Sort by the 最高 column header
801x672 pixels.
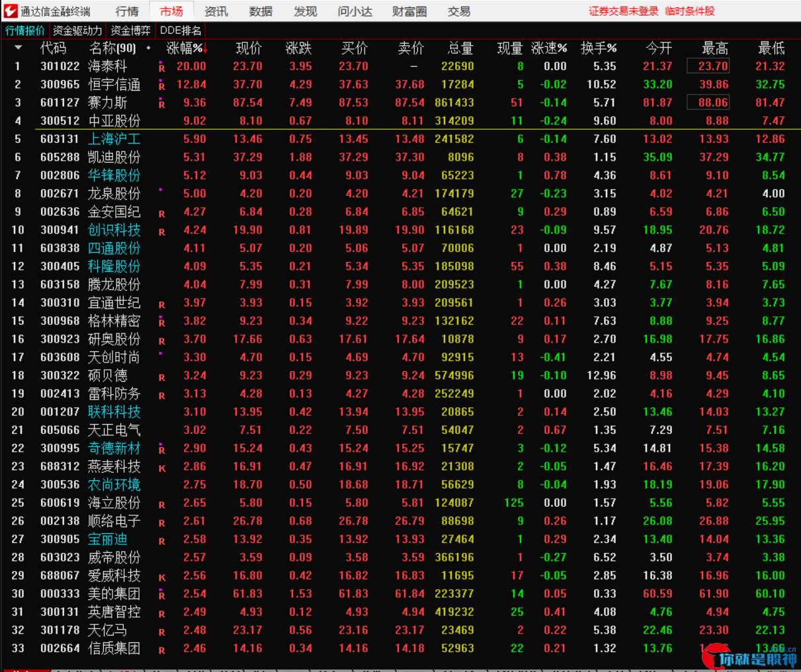(x=715, y=48)
